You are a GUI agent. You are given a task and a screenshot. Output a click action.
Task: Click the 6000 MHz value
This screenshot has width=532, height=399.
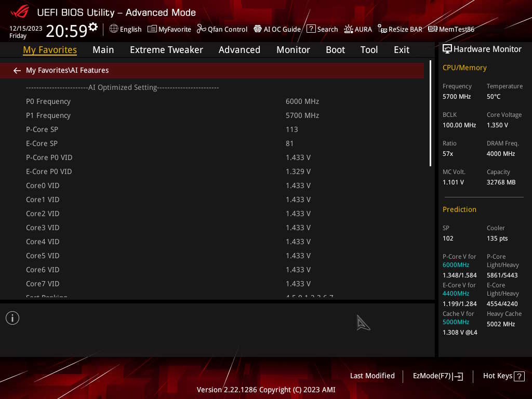(302, 101)
